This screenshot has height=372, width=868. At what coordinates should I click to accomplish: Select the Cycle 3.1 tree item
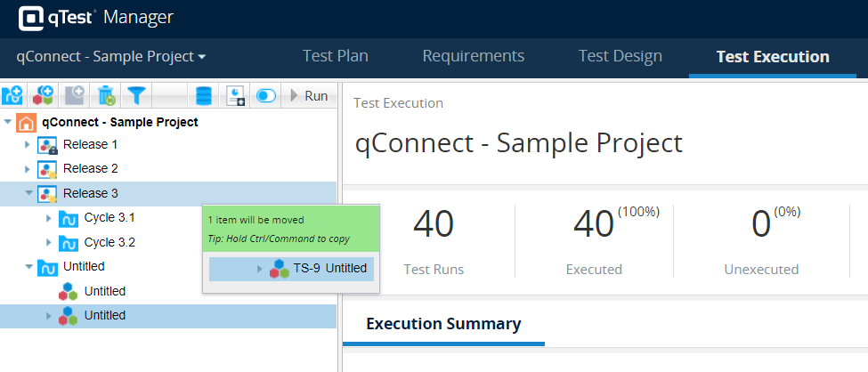[110, 217]
